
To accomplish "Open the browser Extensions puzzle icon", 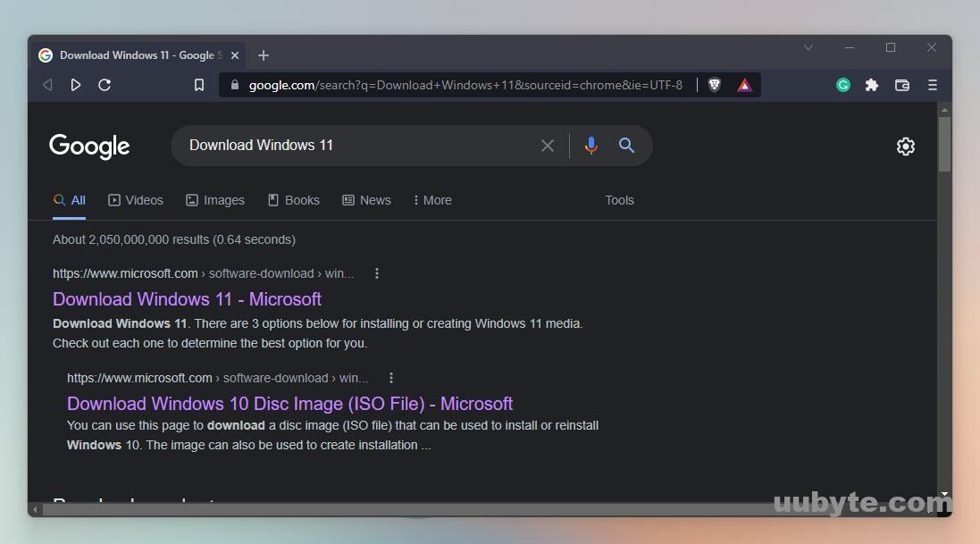I will pyautogui.click(x=872, y=85).
